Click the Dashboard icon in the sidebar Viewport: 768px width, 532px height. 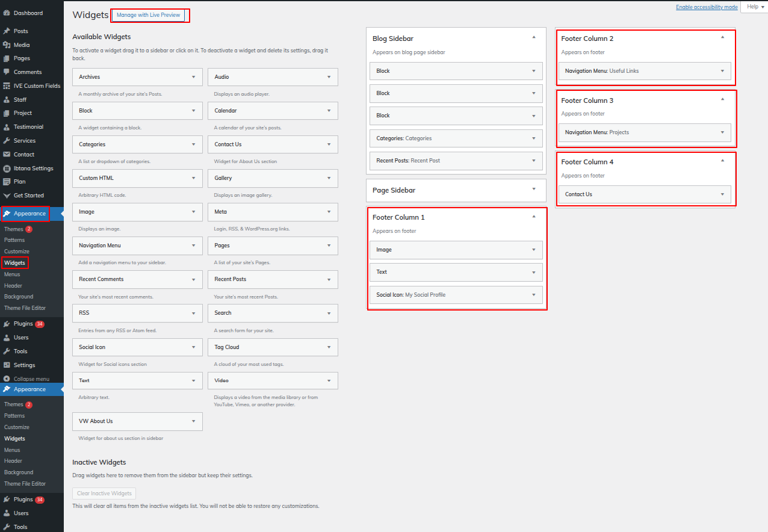[x=7, y=13]
